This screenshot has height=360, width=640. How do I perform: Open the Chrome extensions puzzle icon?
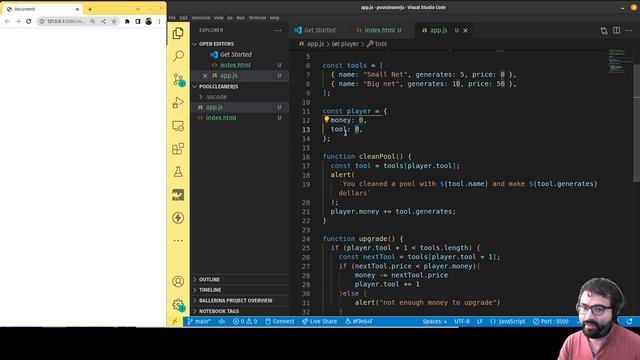tap(127, 21)
